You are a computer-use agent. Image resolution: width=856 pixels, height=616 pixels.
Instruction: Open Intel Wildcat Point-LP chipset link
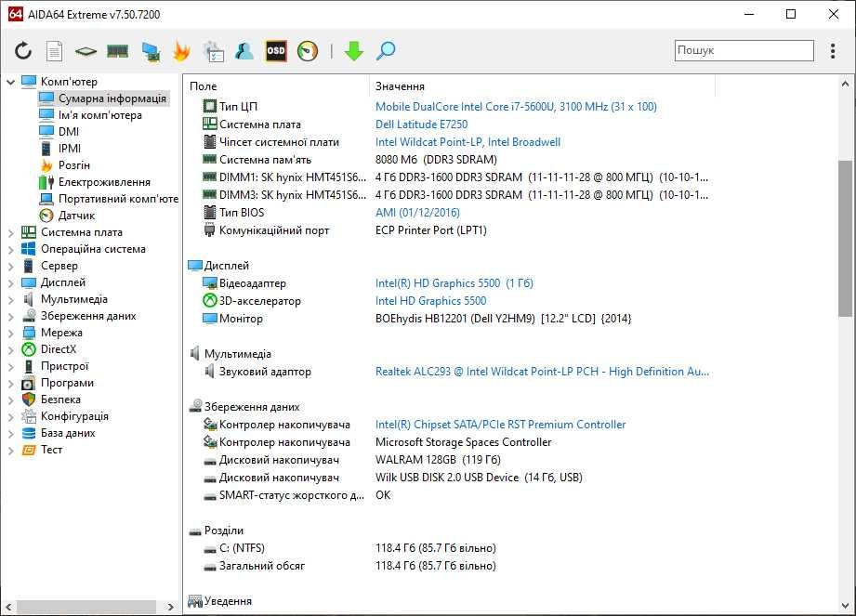point(468,142)
